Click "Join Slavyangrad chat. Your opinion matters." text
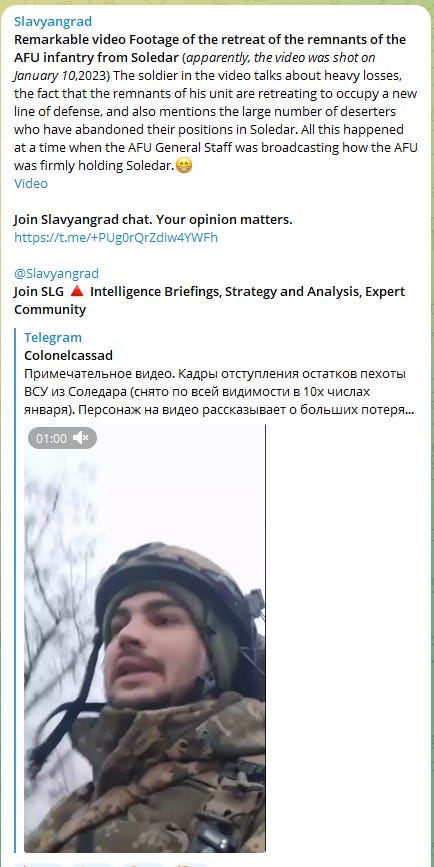434x867 pixels. pyautogui.click(x=153, y=220)
